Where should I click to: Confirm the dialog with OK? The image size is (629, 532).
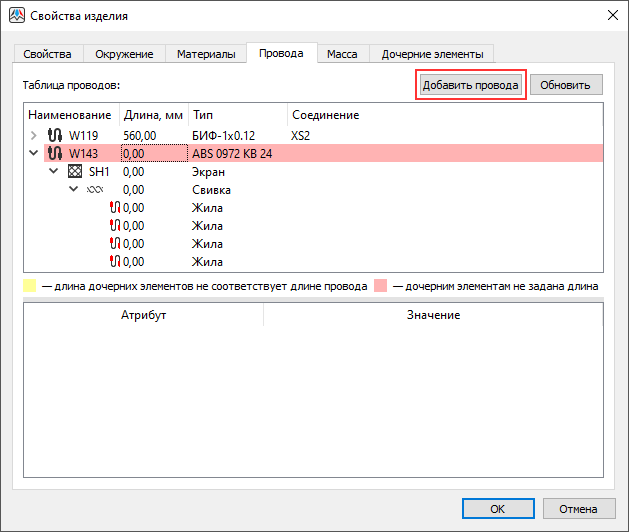point(497,508)
